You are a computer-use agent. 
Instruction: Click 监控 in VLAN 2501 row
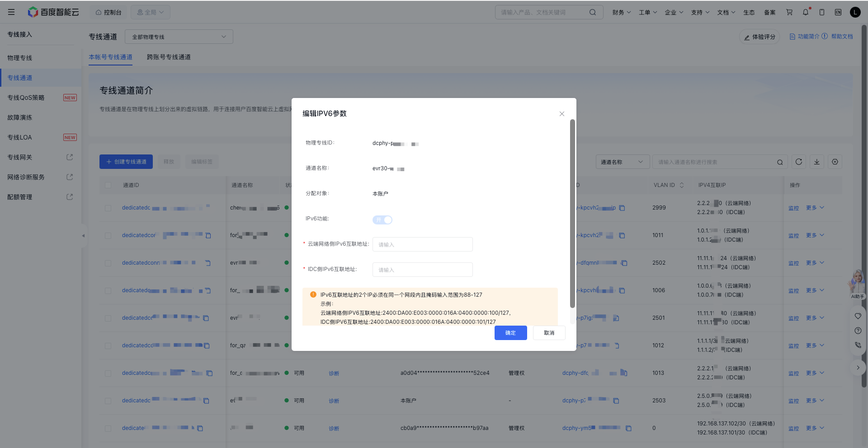(x=793, y=318)
